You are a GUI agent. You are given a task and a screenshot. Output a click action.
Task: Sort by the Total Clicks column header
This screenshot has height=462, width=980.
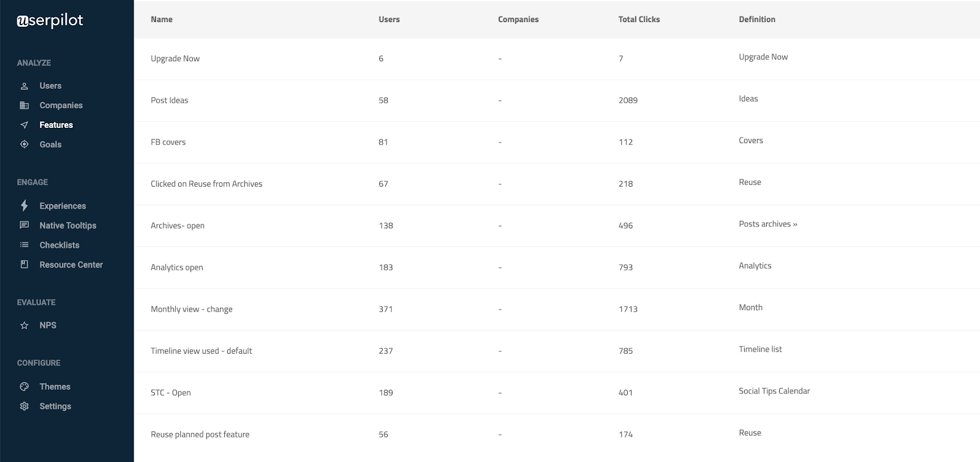[639, 20]
